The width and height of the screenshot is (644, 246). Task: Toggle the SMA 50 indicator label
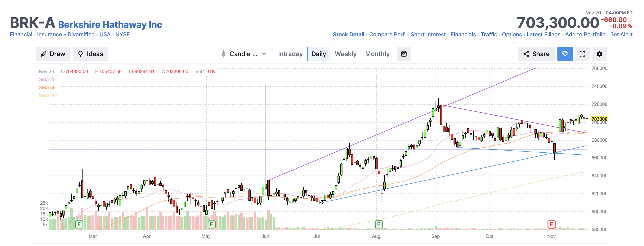pos(47,88)
